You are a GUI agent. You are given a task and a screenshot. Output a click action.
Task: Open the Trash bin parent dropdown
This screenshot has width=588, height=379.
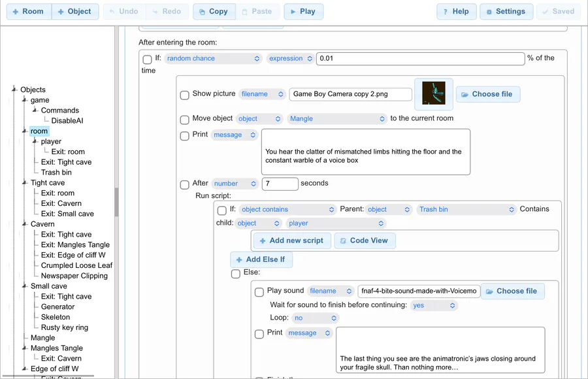coord(466,209)
